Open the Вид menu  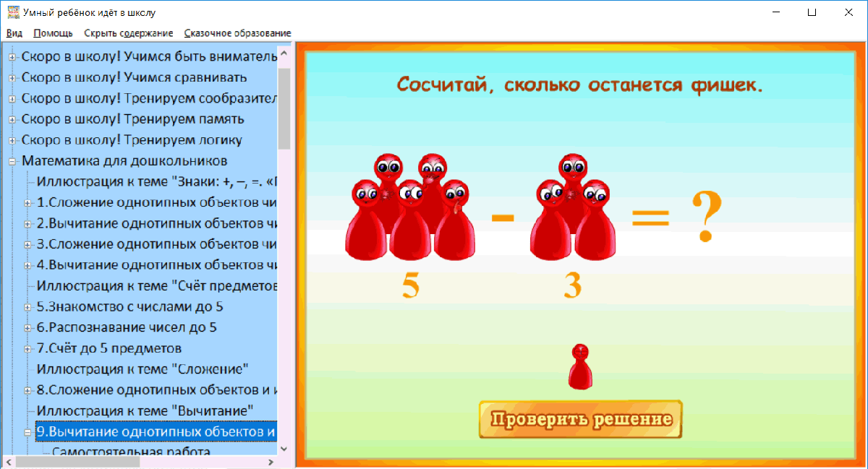click(x=14, y=33)
